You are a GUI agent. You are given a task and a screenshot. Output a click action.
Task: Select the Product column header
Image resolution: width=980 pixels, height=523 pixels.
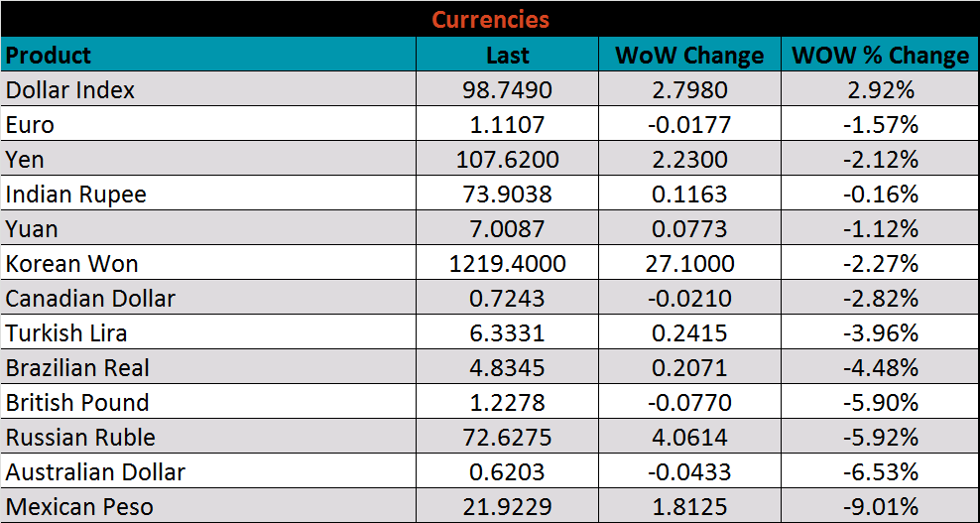coord(49,55)
